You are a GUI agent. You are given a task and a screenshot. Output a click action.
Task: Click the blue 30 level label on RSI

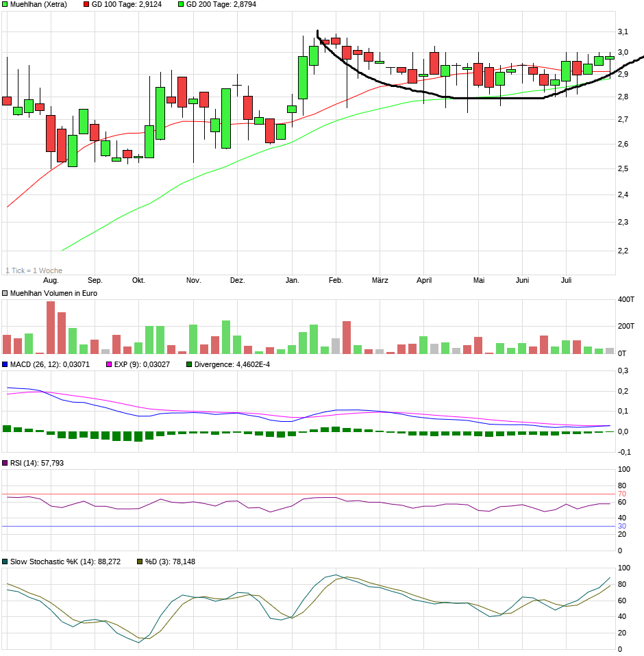[623, 526]
